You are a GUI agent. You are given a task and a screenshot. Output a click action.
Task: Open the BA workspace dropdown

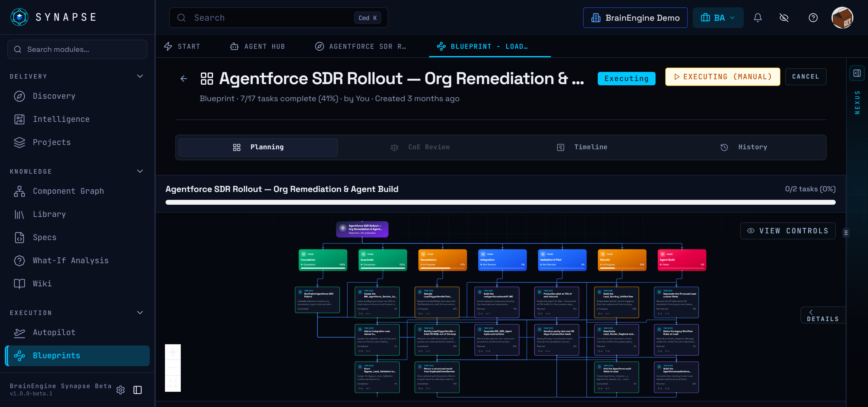coord(718,18)
